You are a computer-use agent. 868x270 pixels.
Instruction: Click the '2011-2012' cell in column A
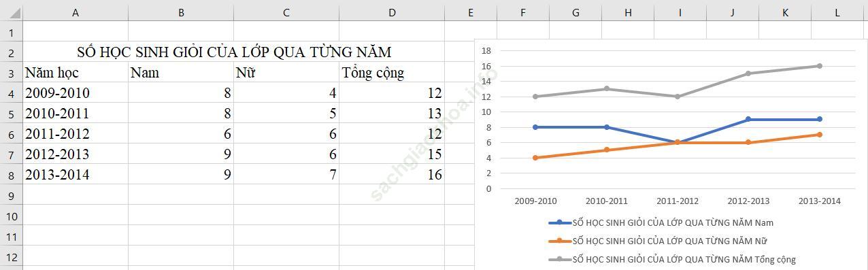[75, 133]
